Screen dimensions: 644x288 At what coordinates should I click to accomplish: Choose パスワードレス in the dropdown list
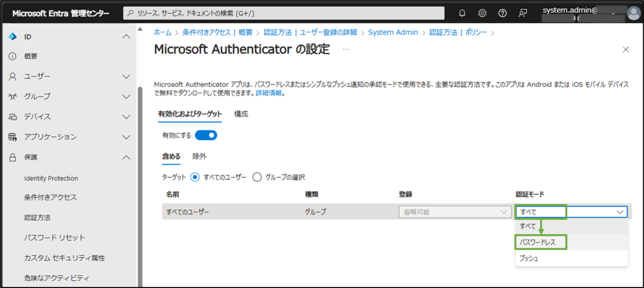[571, 242]
